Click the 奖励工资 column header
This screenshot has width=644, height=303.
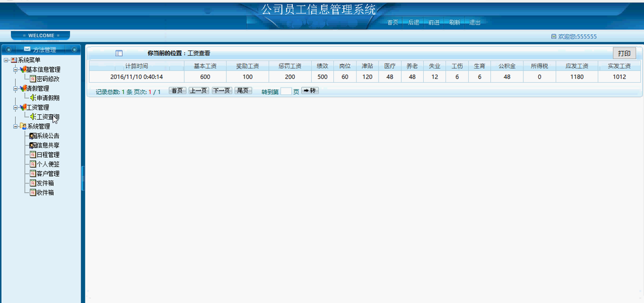pyautogui.click(x=247, y=66)
